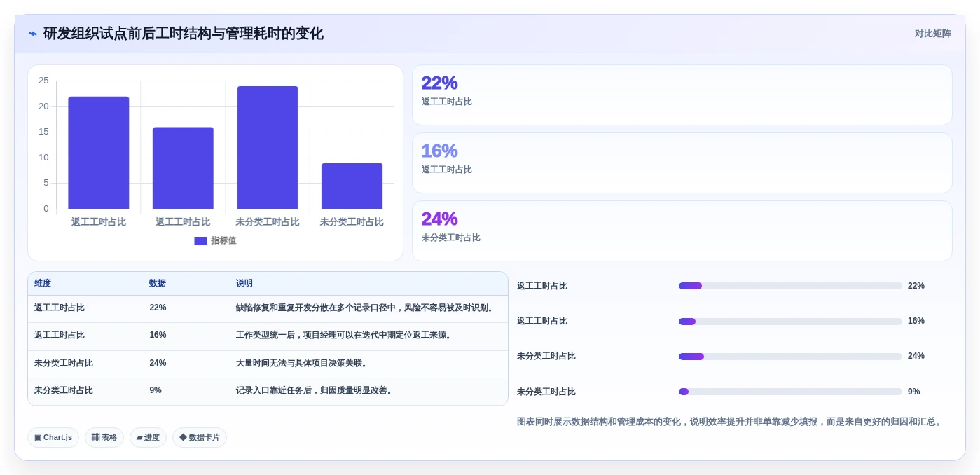The height and width of the screenshot is (475, 980).
Task: Select the 表格 chip
Action: [104, 438]
